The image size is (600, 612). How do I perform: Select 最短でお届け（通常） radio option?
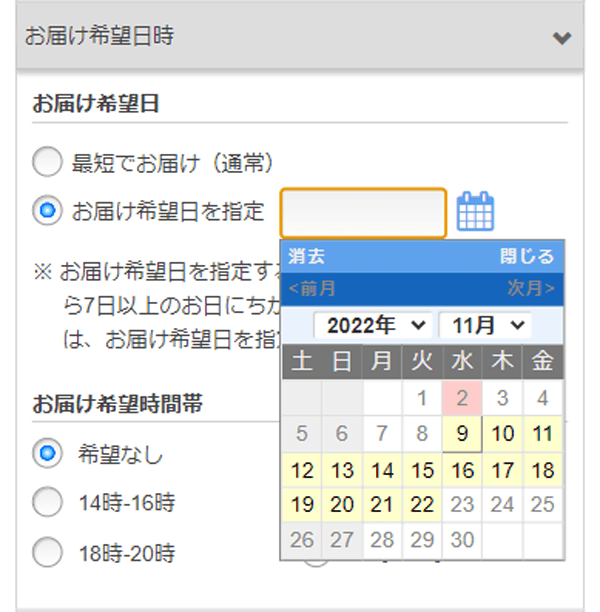point(47,162)
